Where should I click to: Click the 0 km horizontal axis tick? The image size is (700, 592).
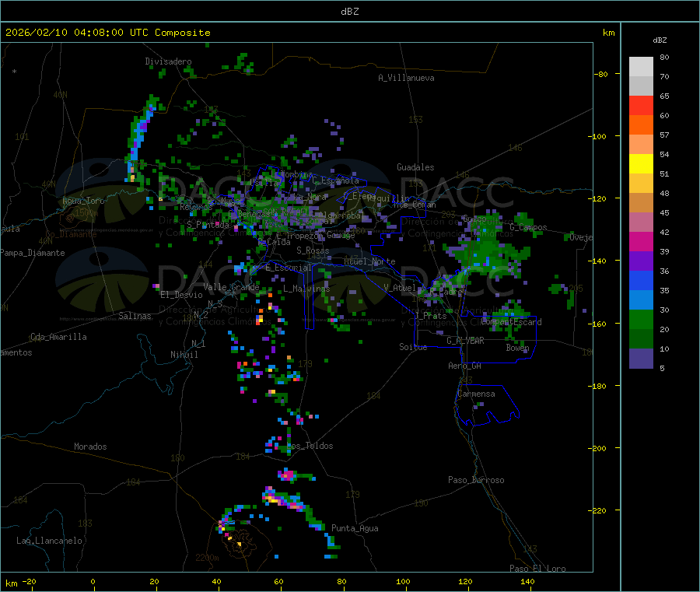click(93, 581)
